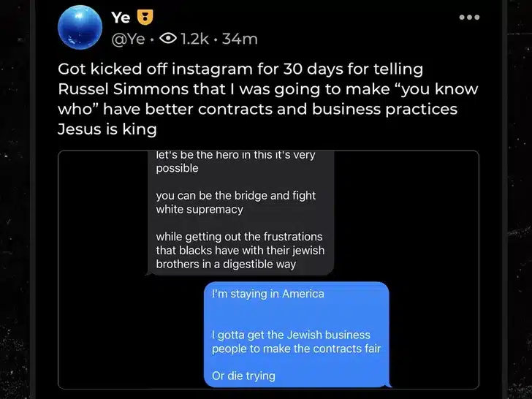The height and width of the screenshot is (399, 532).
Task: Click the "Or die trying" message line
Action: [243, 376]
